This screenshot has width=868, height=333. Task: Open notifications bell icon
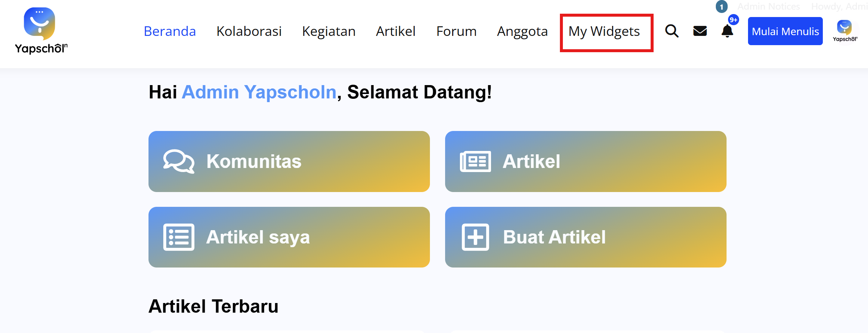pyautogui.click(x=727, y=31)
